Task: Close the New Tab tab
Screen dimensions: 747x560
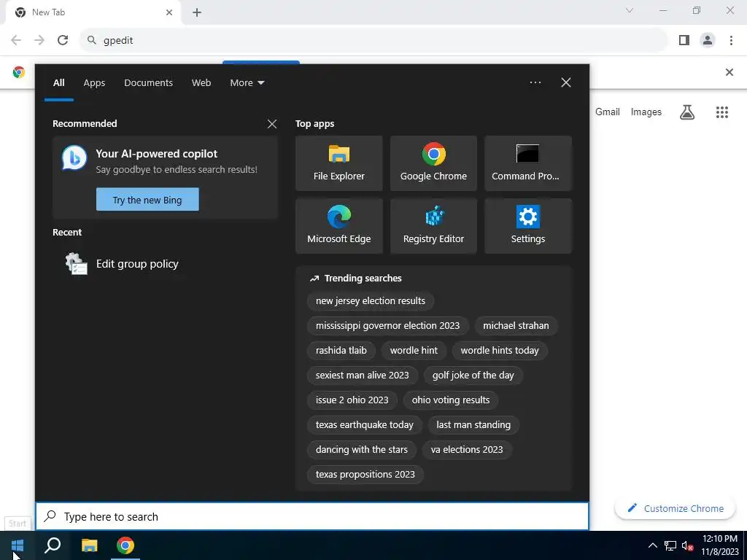Action: tap(169, 12)
